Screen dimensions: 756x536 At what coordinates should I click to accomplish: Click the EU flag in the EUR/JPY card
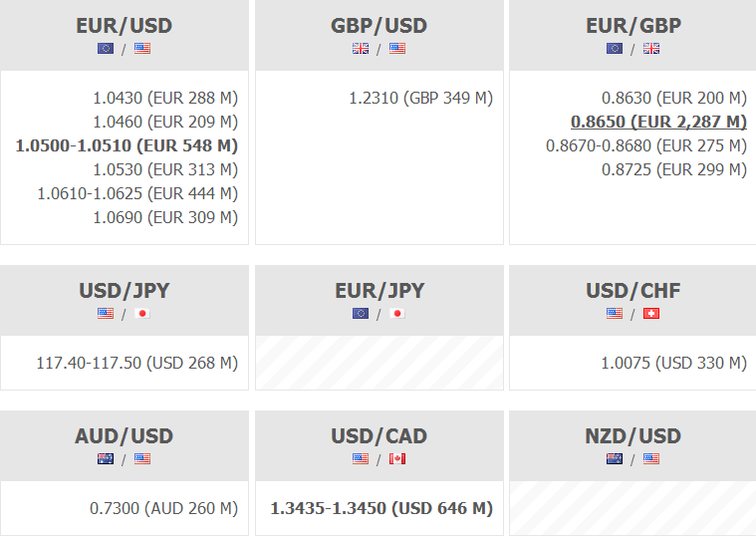(361, 314)
